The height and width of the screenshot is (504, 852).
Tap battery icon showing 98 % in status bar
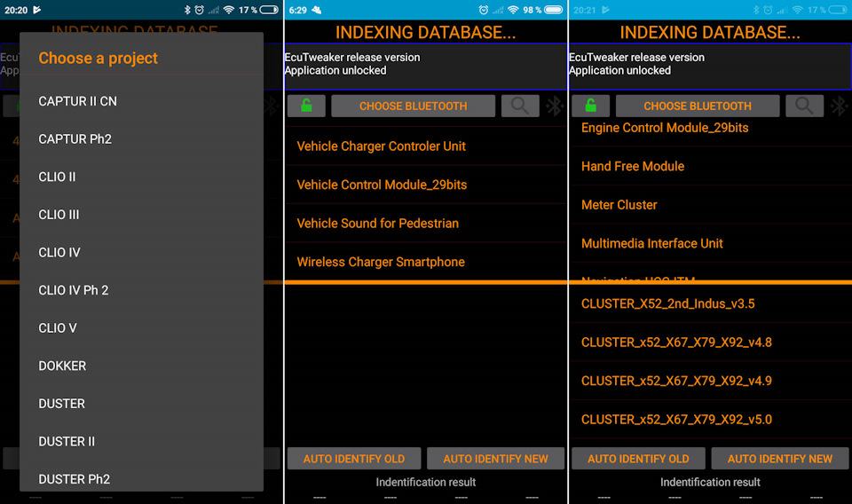coord(554,10)
